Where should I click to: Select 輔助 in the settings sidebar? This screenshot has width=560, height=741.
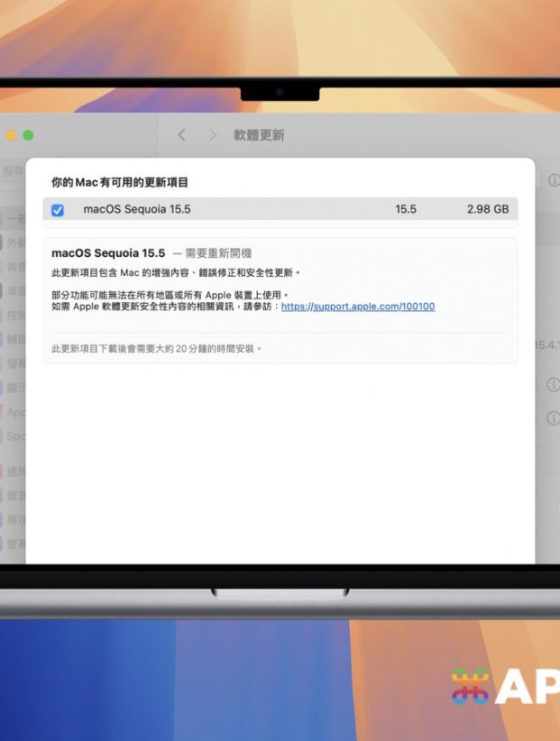14,341
